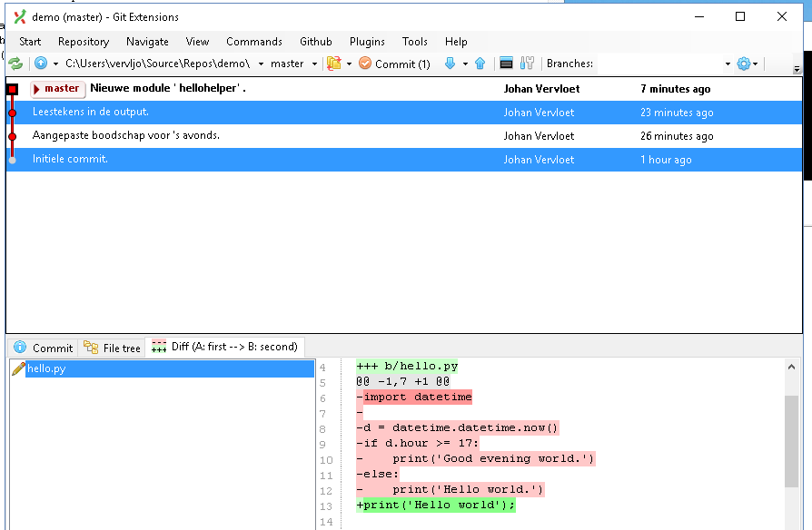The width and height of the screenshot is (812, 530).
Task: Click the master branch label tag
Action: [58, 89]
